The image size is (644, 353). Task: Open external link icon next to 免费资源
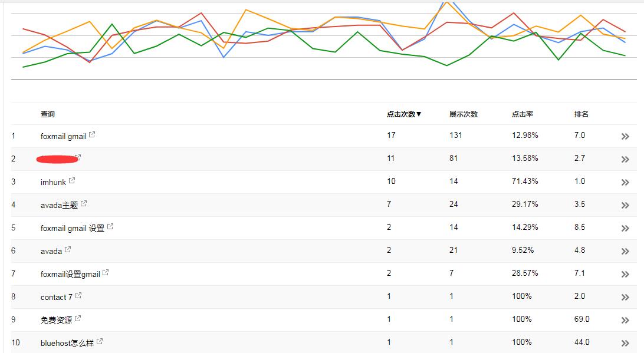[78, 318]
